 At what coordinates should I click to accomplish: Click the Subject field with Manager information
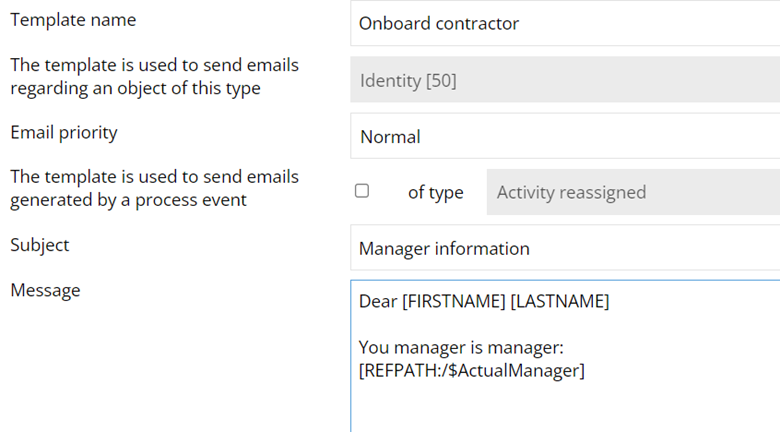click(x=565, y=248)
